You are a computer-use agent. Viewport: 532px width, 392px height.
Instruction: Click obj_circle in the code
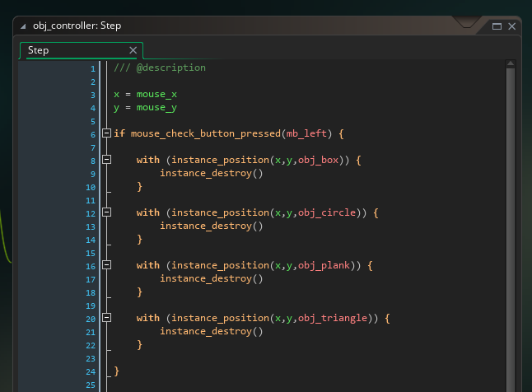tap(327, 212)
